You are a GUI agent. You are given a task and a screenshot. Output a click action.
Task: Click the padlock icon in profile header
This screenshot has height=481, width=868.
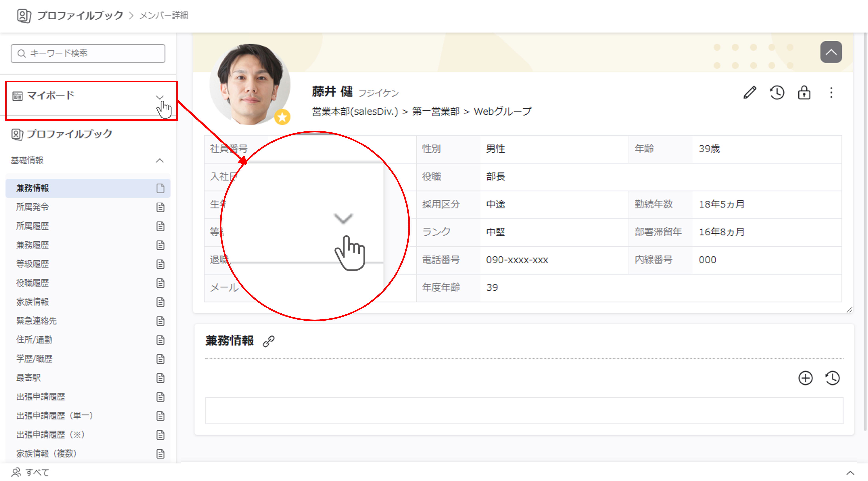(804, 93)
